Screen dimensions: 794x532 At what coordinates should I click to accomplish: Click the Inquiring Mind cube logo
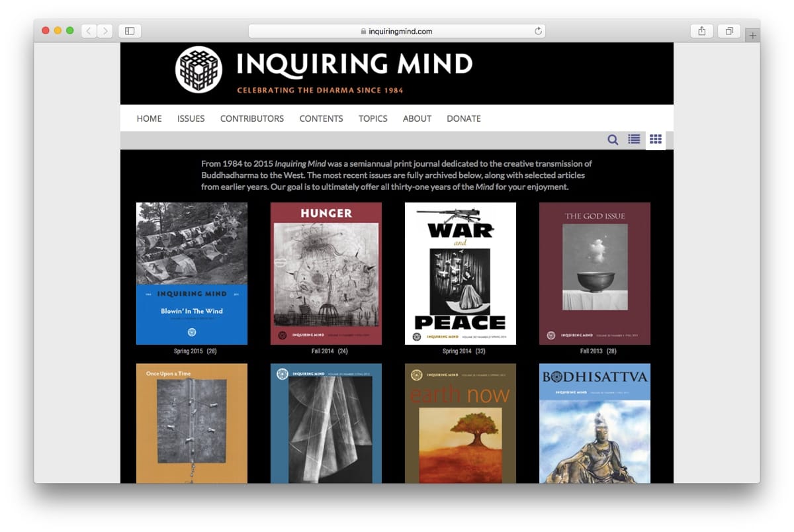pyautogui.click(x=198, y=69)
